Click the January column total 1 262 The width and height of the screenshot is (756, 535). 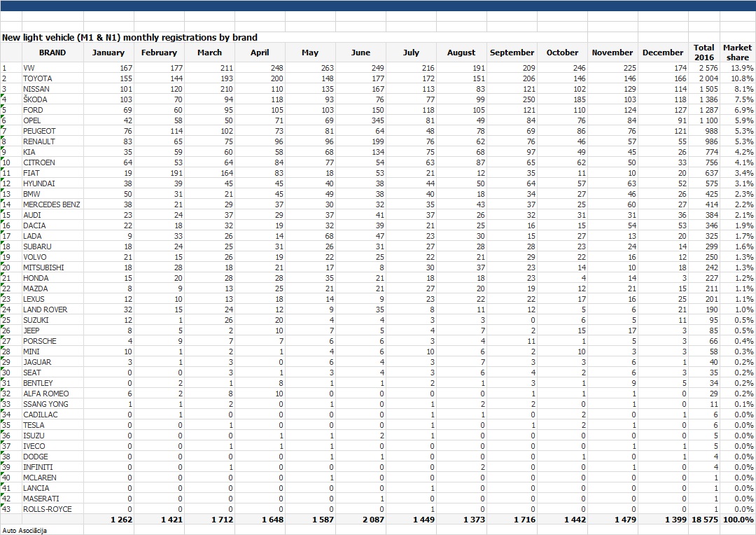(108, 520)
